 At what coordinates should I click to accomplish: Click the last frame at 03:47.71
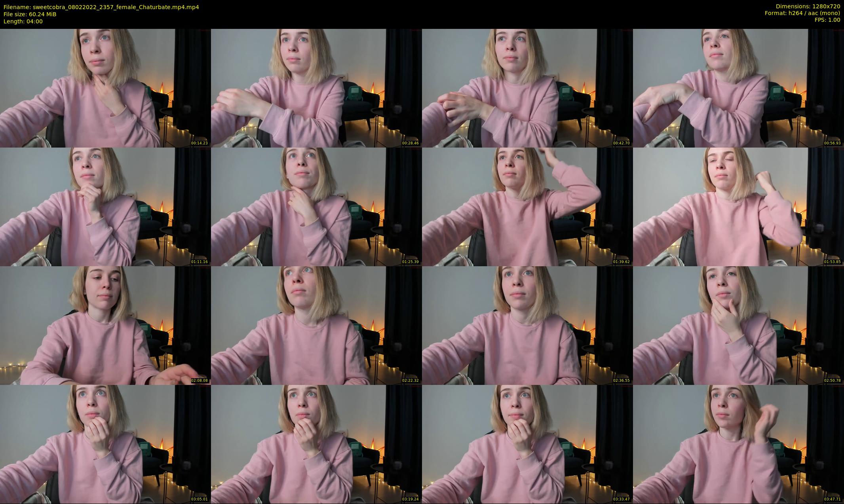click(738, 444)
